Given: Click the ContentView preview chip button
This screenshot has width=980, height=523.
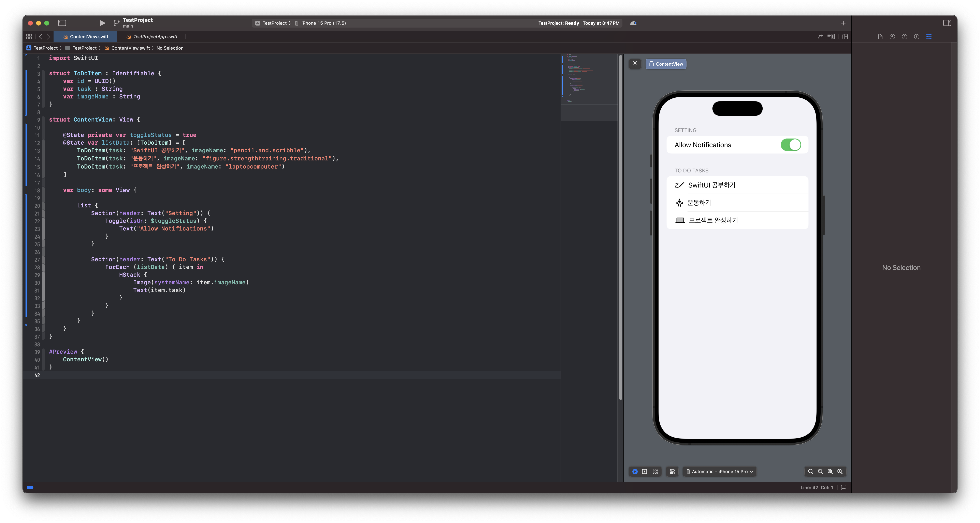Looking at the screenshot, I should tap(666, 64).
